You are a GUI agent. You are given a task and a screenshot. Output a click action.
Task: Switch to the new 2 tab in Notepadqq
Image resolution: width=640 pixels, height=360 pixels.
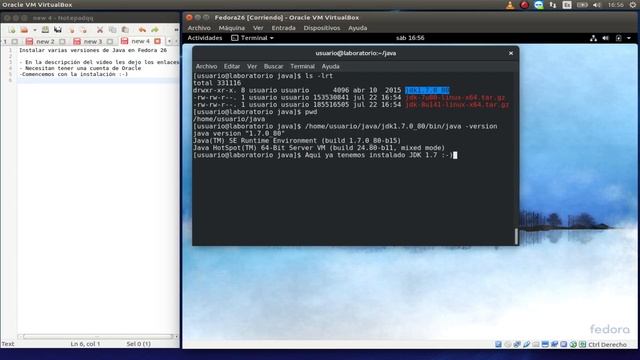(45, 42)
